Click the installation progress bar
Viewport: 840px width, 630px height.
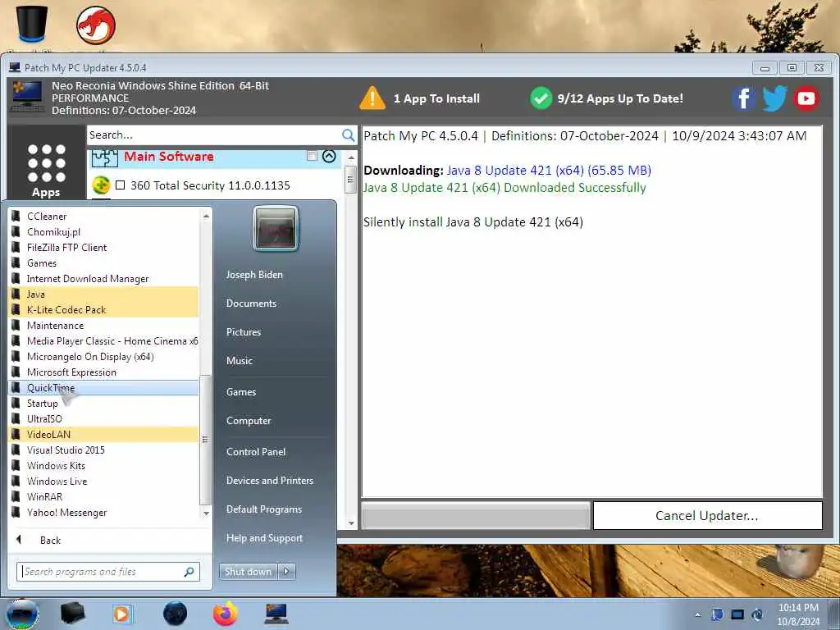(x=476, y=515)
